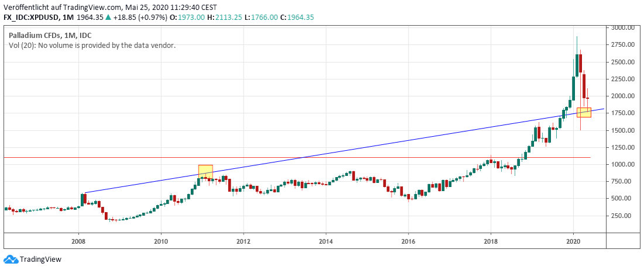Click the 2014 label on the time axis
The height and width of the screenshot is (270, 644).
tap(326, 240)
